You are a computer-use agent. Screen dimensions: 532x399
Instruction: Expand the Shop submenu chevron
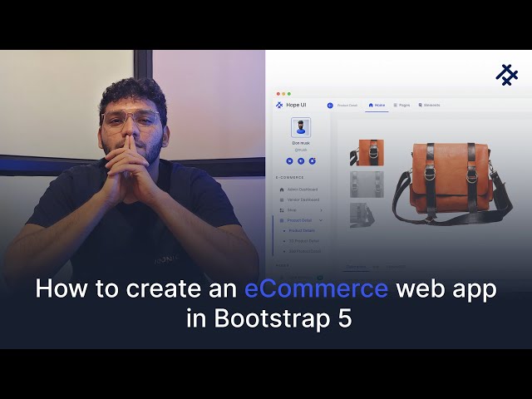(321, 210)
